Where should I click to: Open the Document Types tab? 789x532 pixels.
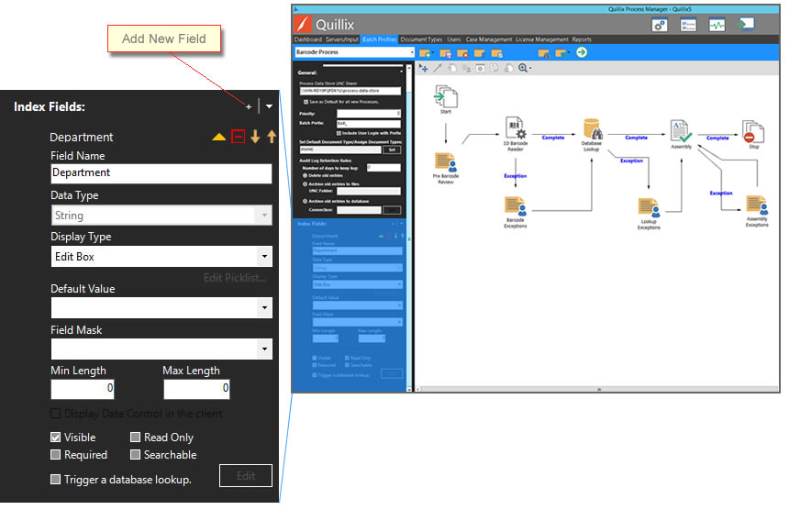coord(422,39)
